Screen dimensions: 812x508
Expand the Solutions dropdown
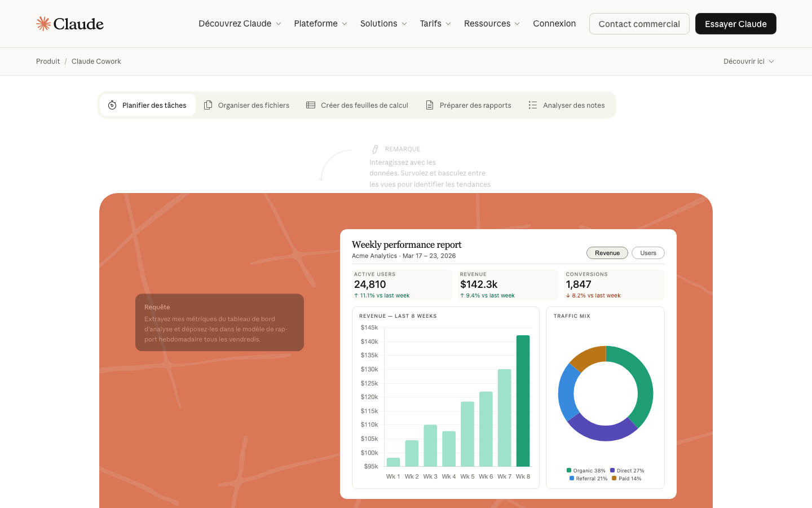[x=383, y=24]
